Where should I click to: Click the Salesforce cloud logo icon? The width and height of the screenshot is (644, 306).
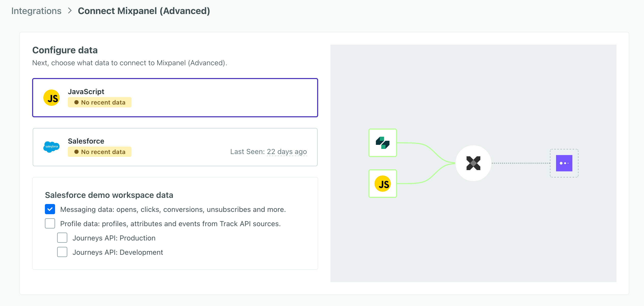click(51, 147)
